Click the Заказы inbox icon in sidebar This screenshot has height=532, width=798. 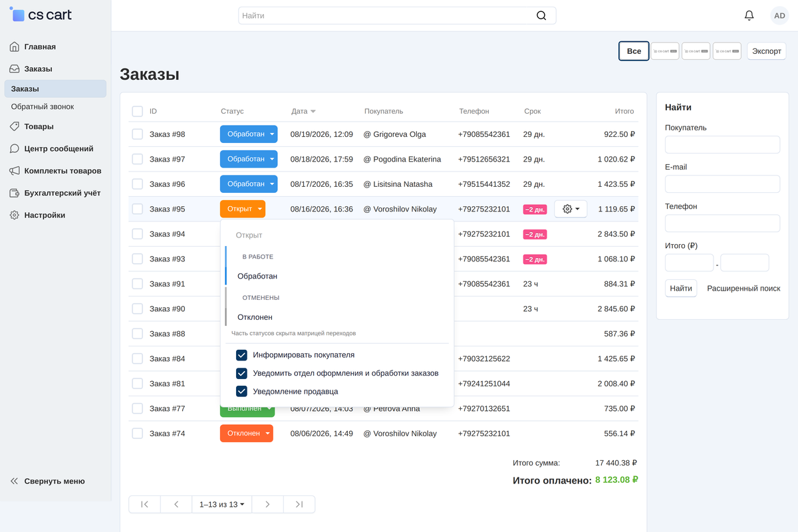(15, 68)
